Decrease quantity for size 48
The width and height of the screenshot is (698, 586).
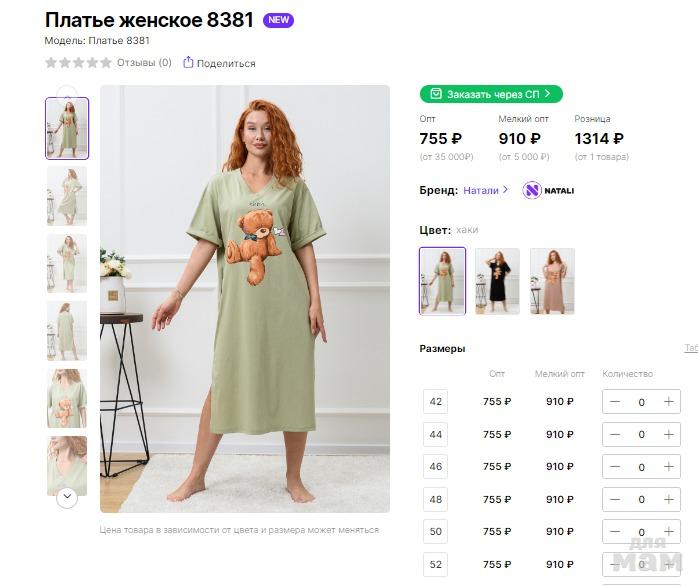pyautogui.click(x=615, y=499)
